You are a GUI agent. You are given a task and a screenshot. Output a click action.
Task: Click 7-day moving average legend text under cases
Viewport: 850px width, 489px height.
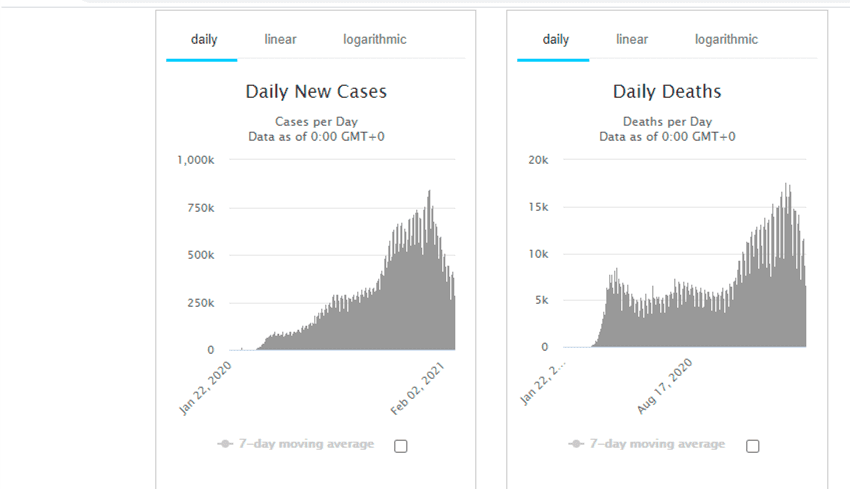pos(305,444)
